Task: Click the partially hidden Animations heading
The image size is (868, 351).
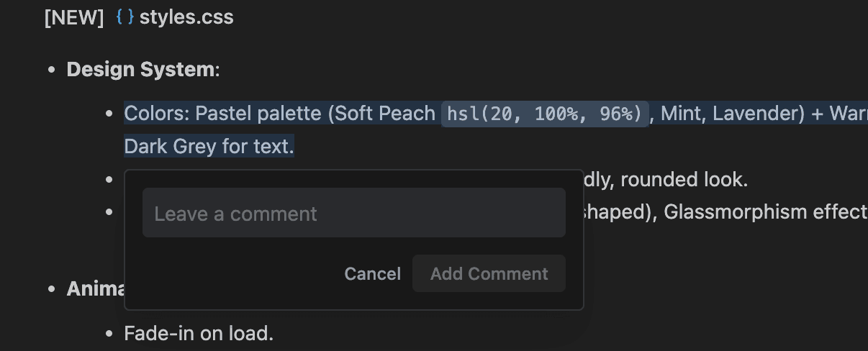Action: 96,289
